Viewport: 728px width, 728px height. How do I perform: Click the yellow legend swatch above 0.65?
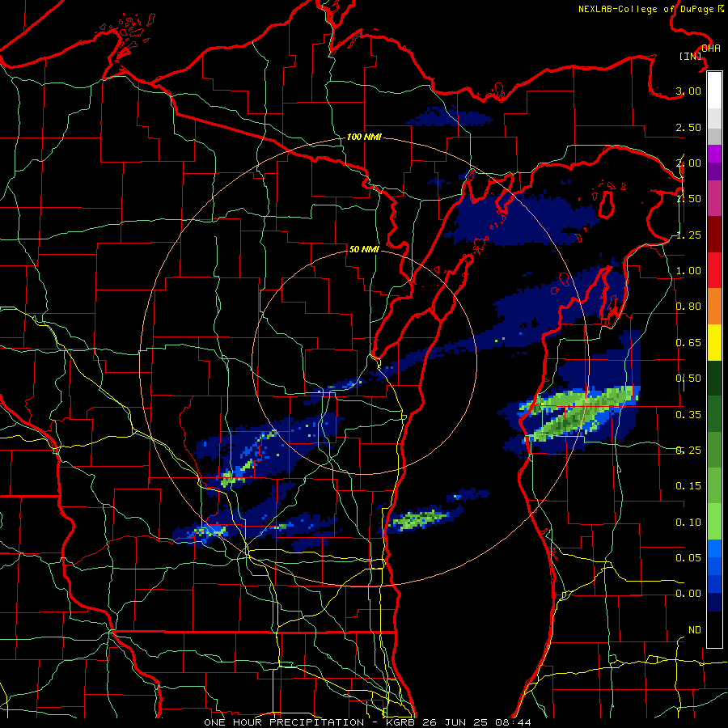click(714, 342)
